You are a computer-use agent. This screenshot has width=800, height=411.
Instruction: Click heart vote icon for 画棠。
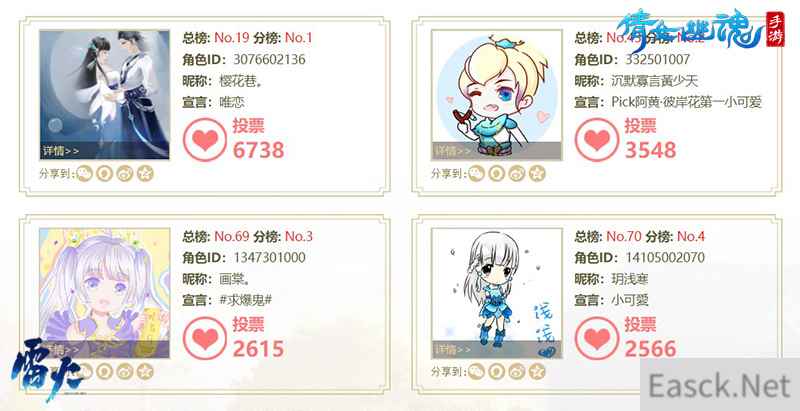point(205,338)
